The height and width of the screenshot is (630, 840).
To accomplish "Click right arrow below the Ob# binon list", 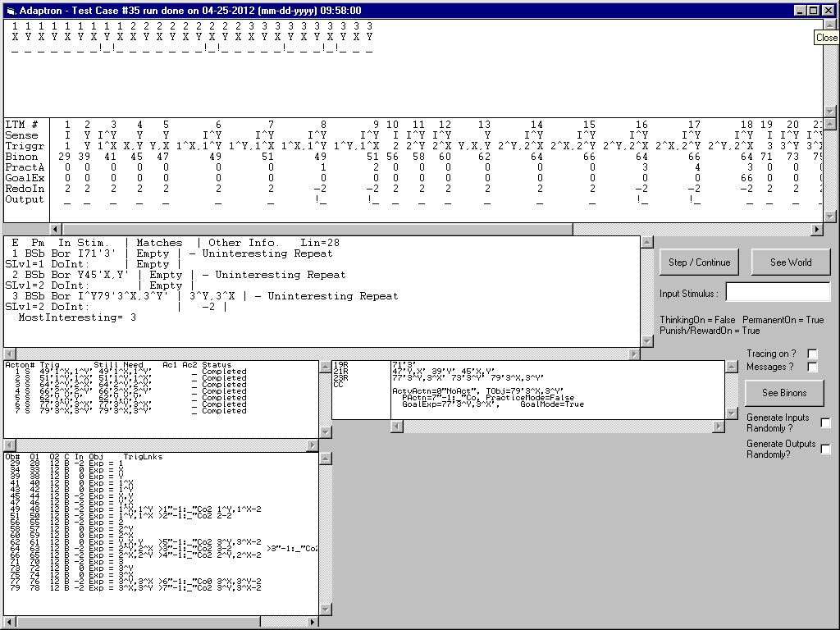I will tap(313, 622).
